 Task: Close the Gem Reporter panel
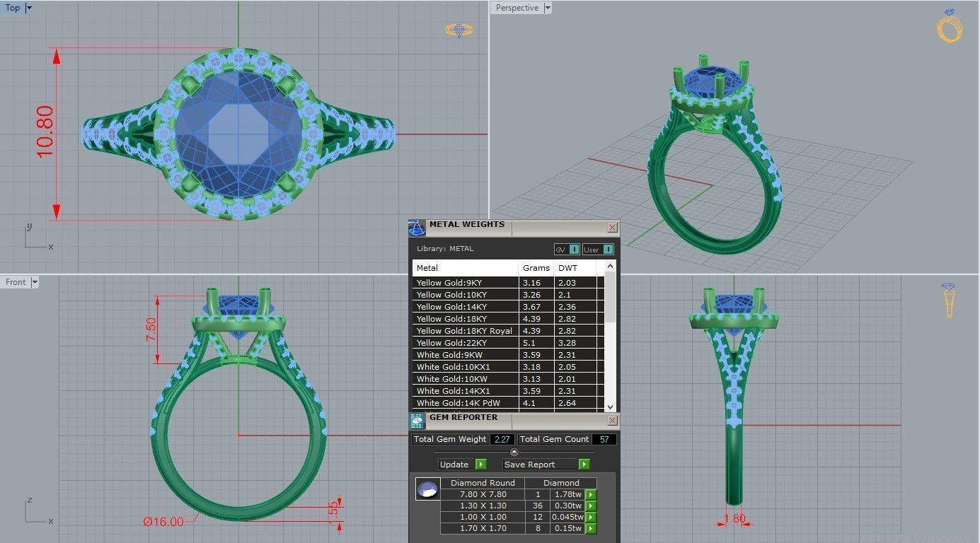click(x=612, y=421)
